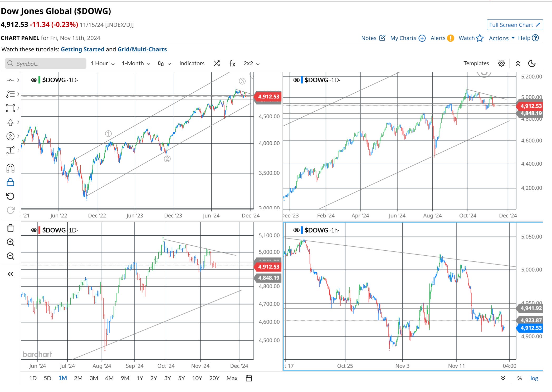Open the fx expressions tool
The height and width of the screenshot is (392, 552).
[x=232, y=63]
